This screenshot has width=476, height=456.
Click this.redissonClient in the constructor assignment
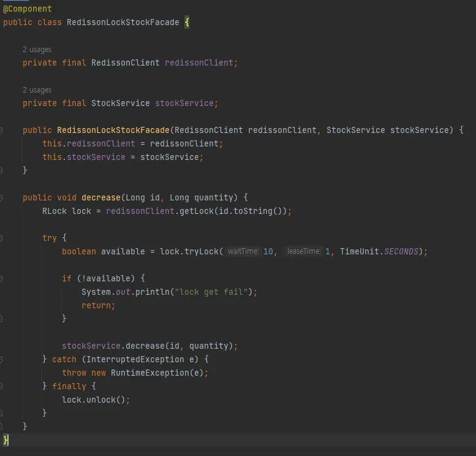[89, 143]
